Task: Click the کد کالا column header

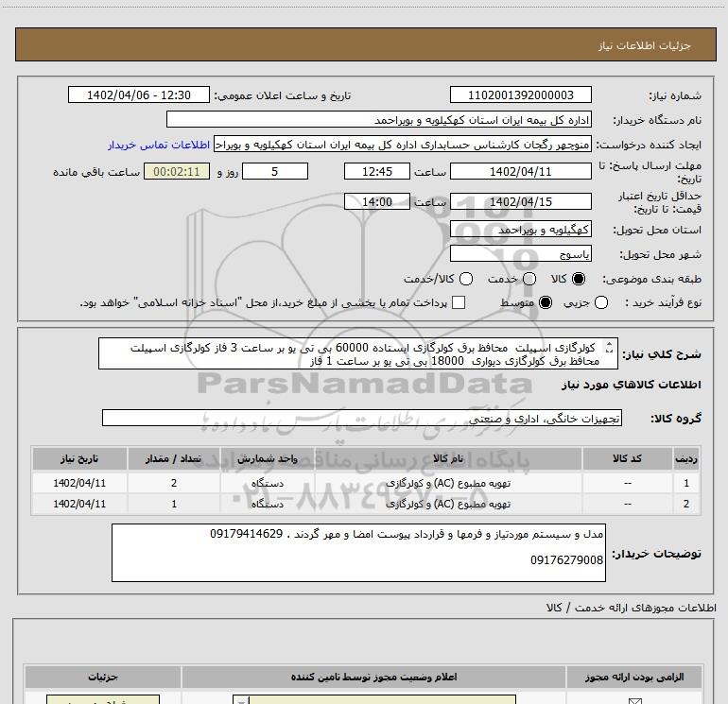Action: pyautogui.click(x=627, y=459)
